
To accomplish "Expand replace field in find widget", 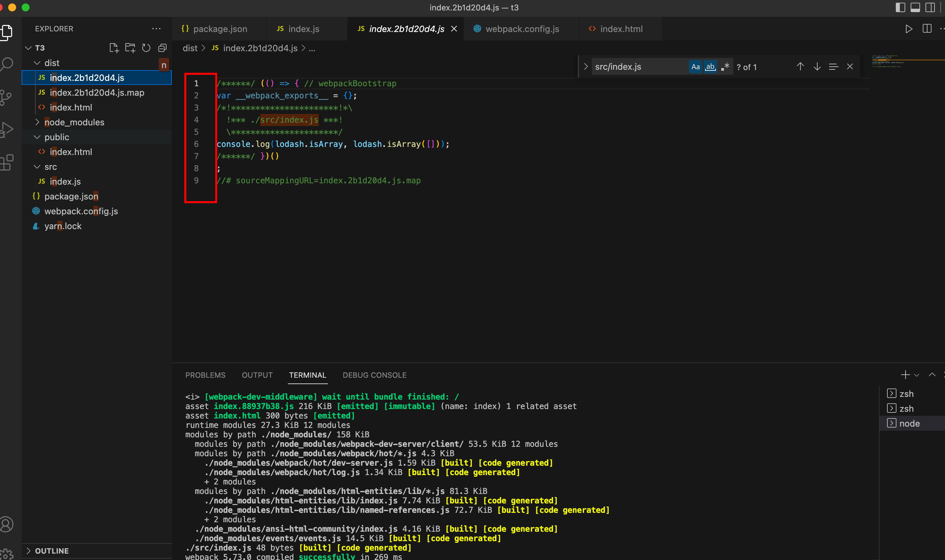I will click(586, 67).
